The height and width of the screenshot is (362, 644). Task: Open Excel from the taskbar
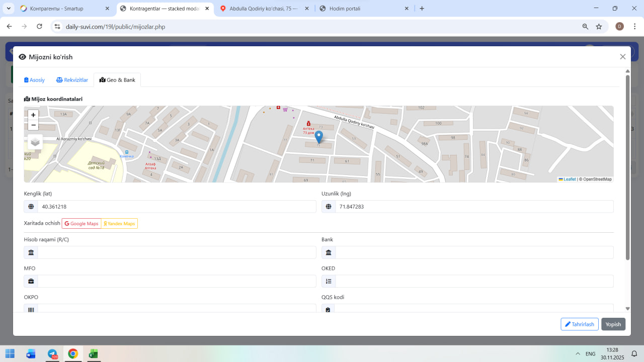tap(93, 354)
